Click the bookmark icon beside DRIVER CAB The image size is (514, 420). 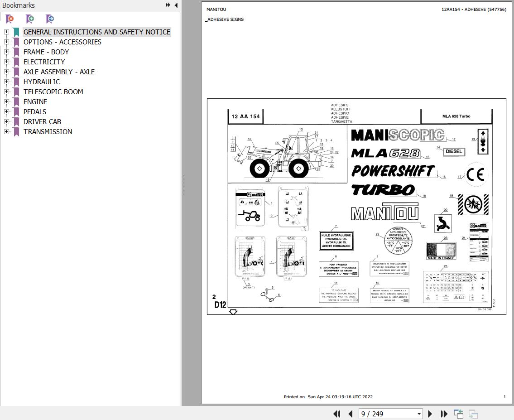coord(16,122)
